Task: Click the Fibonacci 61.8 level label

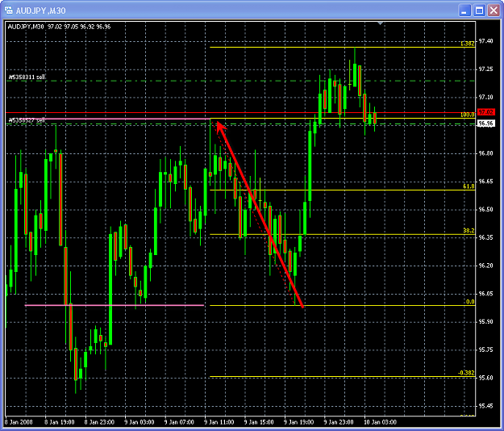Action: [469, 186]
